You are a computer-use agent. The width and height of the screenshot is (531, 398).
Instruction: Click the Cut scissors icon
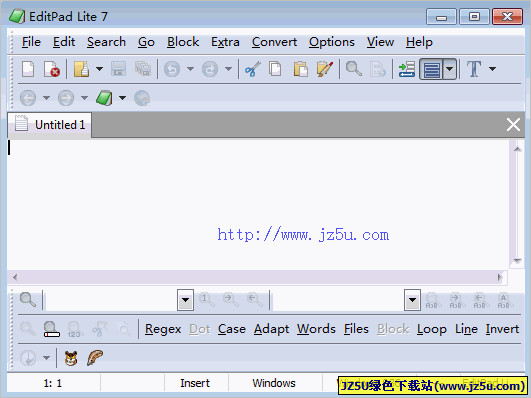(x=253, y=69)
